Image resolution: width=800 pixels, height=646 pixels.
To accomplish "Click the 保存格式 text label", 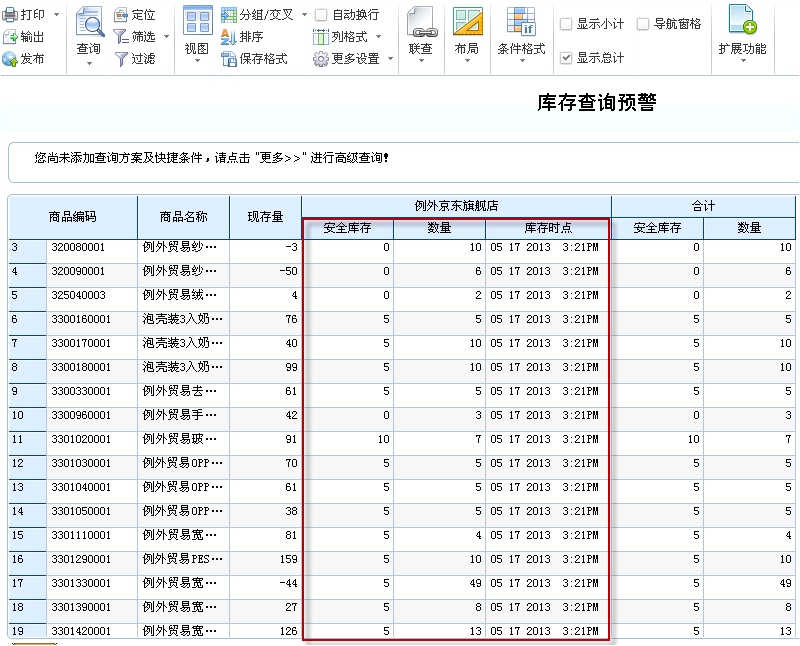I will click(x=264, y=59).
